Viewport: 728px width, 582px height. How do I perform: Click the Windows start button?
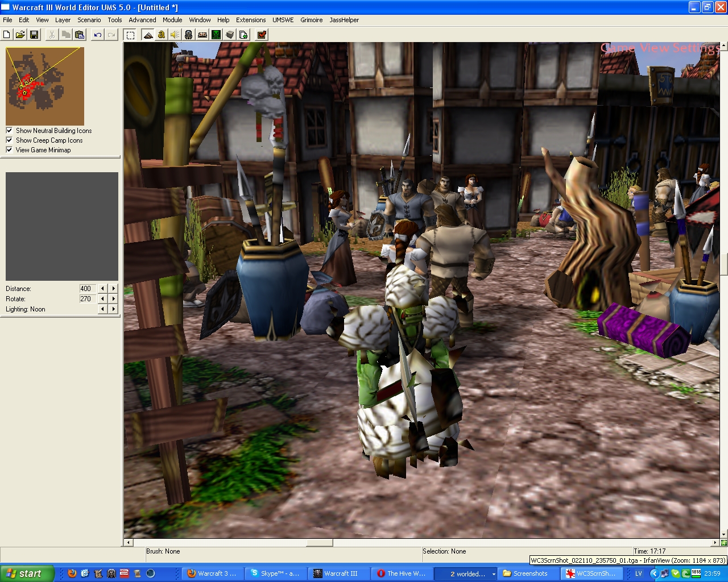(x=27, y=573)
